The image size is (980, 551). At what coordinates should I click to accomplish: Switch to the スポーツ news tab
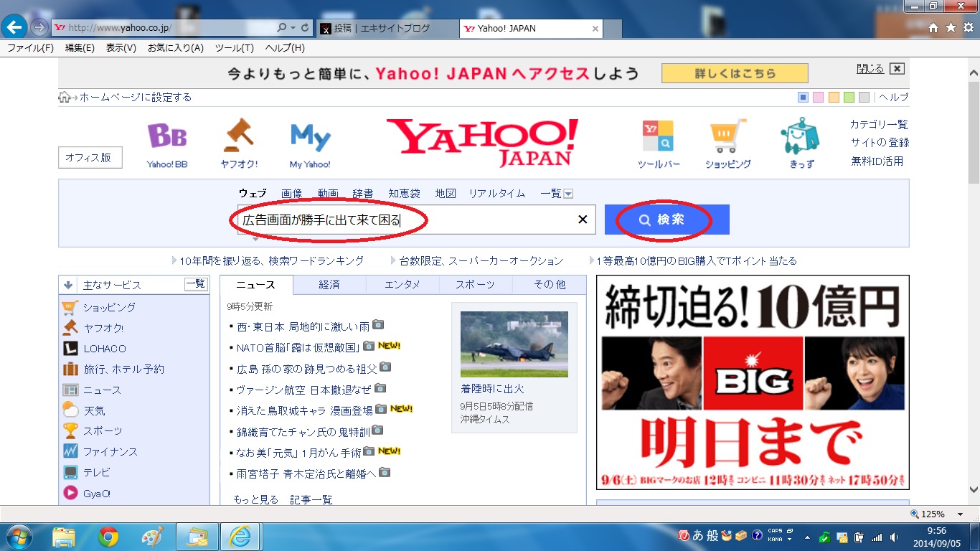pyautogui.click(x=476, y=285)
